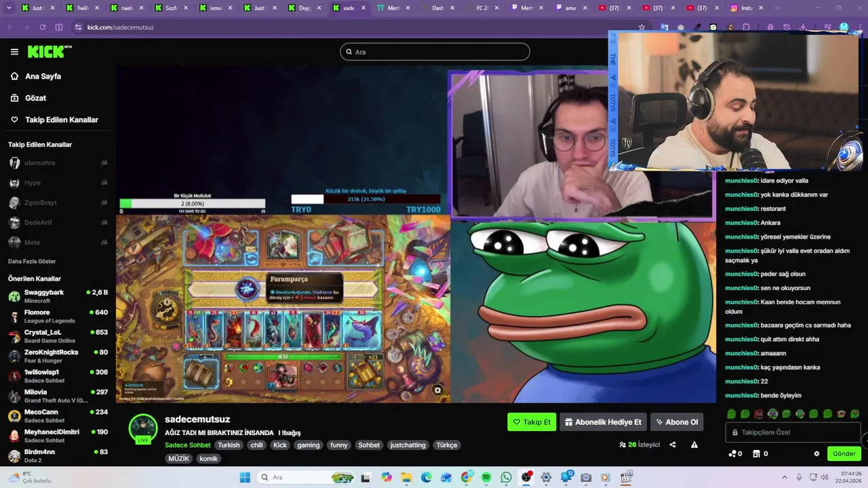This screenshot has height=488, width=868.
Task: Open Microsoft Edge from the taskbar
Action: coord(426,477)
